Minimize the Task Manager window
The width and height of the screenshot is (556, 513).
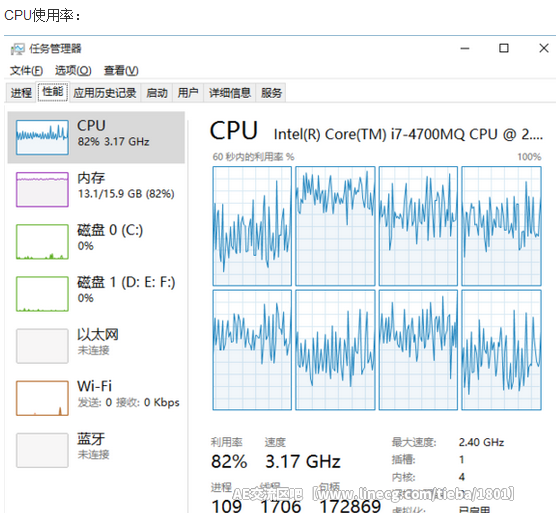pyautogui.click(x=465, y=48)
